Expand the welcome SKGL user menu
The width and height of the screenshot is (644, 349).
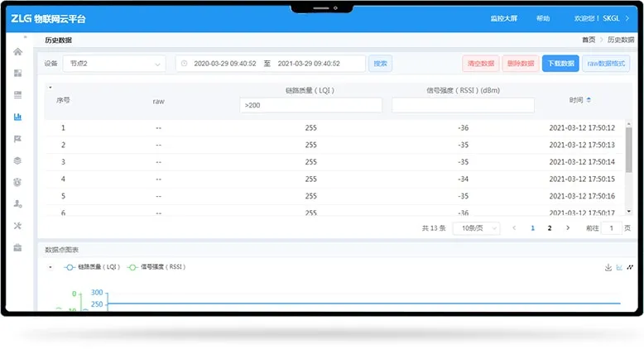coord(596,18)
